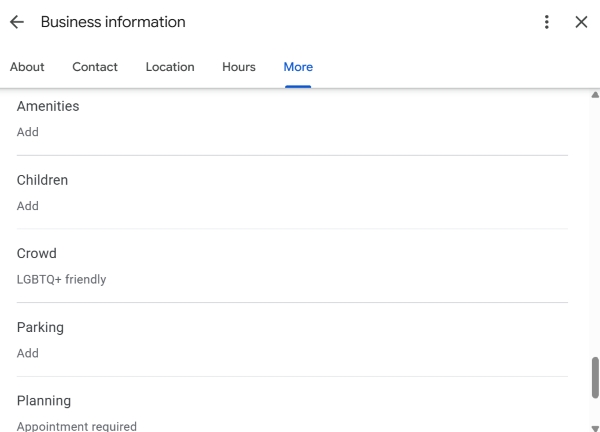Screen dimensions: 600x432
Task: Click the Crowd section heading
Action: [36, 253]
